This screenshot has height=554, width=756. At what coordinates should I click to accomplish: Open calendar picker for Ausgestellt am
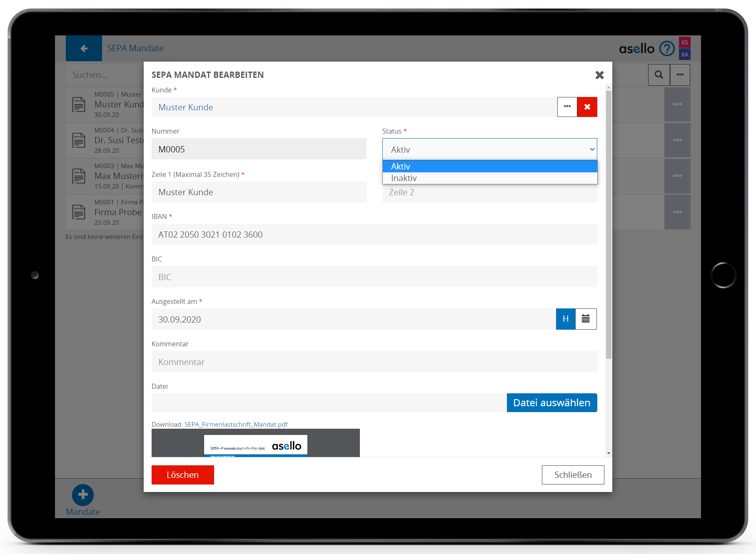tap(586, 319)
